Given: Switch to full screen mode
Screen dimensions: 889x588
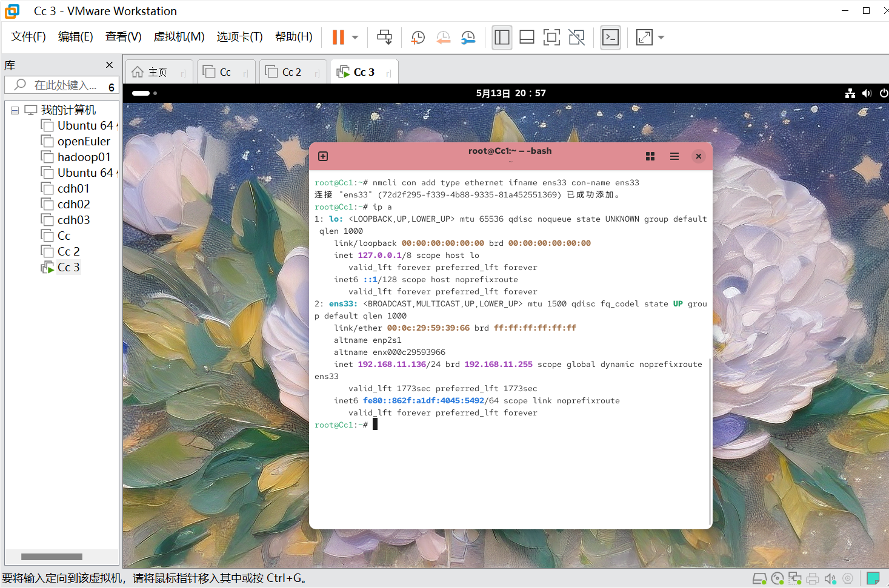Looking at the screenshot, I should [x=551, y=38].
